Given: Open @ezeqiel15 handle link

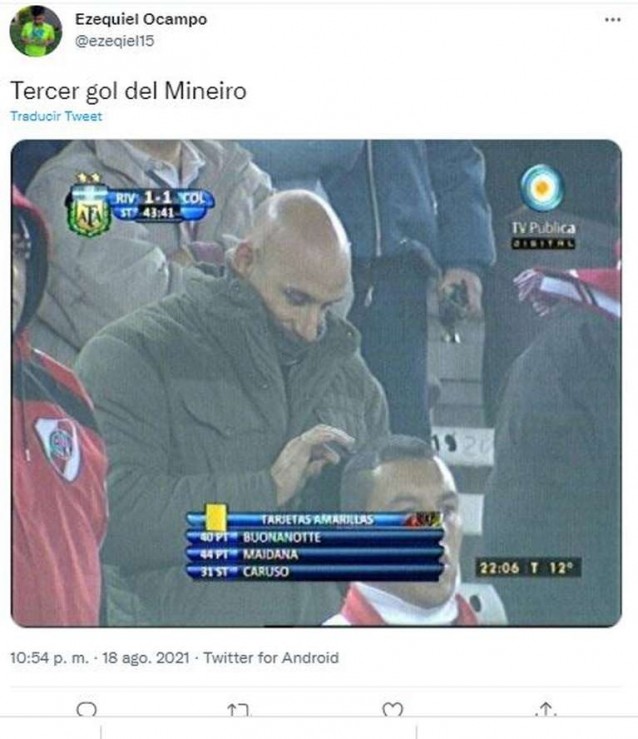Looking at the screenshot, I should (x=115, y=41).
